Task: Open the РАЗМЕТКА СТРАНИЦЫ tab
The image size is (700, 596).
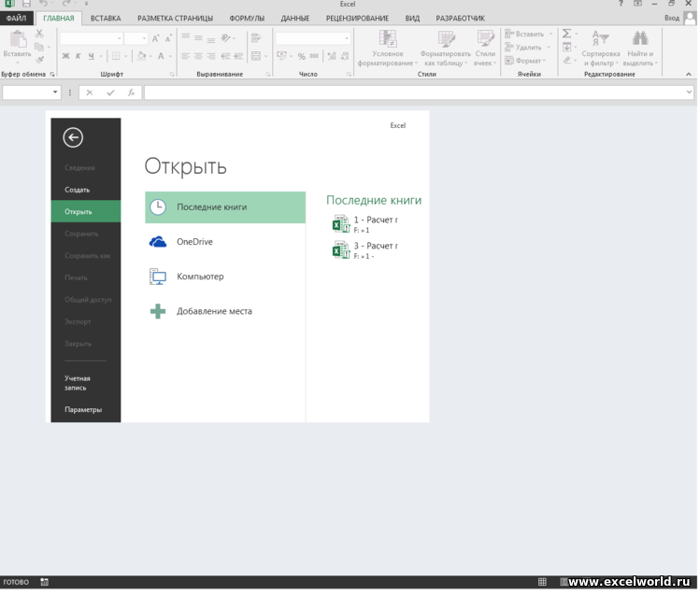Action: [175, 19]
